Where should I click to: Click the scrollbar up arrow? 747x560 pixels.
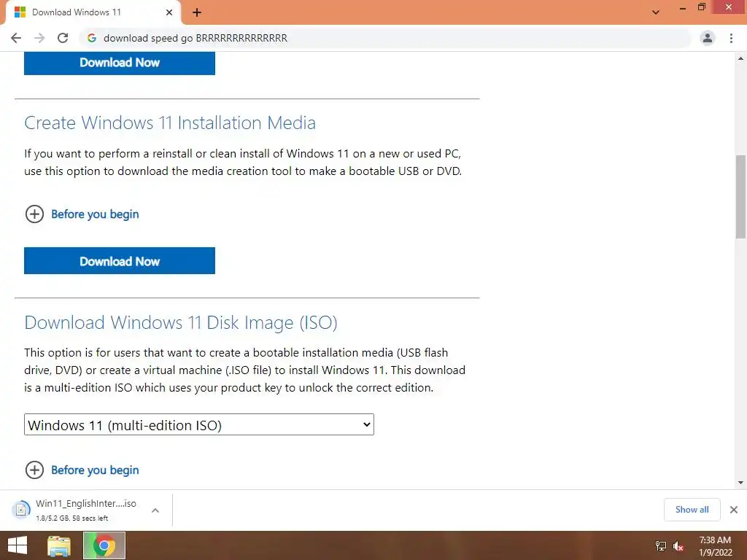[x=740, y=58]
